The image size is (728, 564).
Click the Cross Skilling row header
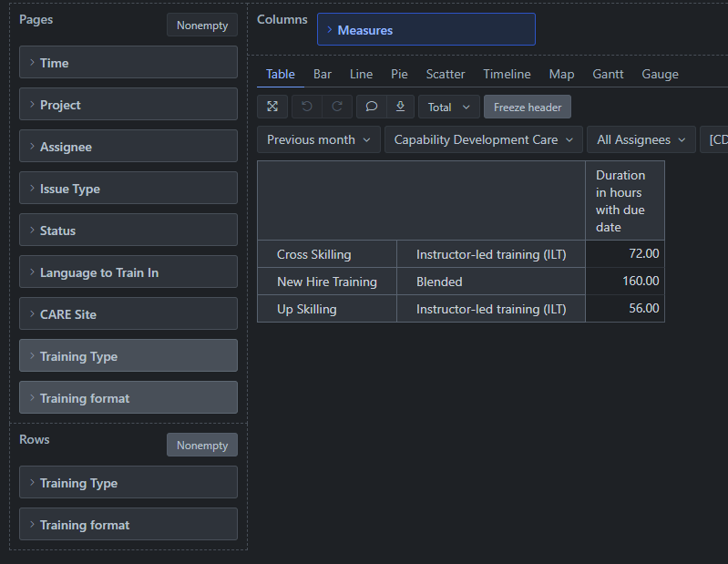tap(327, 254)
